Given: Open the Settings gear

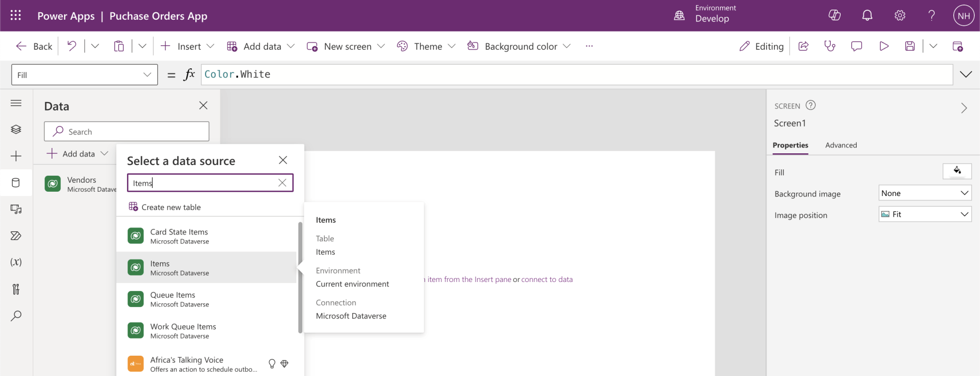Looking at the screenshot, I should (x=900, y=15).
